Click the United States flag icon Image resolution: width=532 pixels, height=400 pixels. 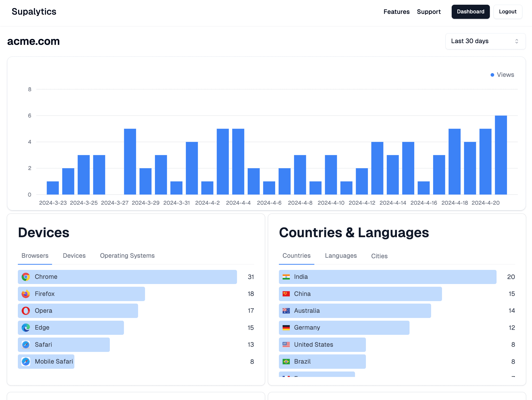pyautogui.click(x=286, y=345)
